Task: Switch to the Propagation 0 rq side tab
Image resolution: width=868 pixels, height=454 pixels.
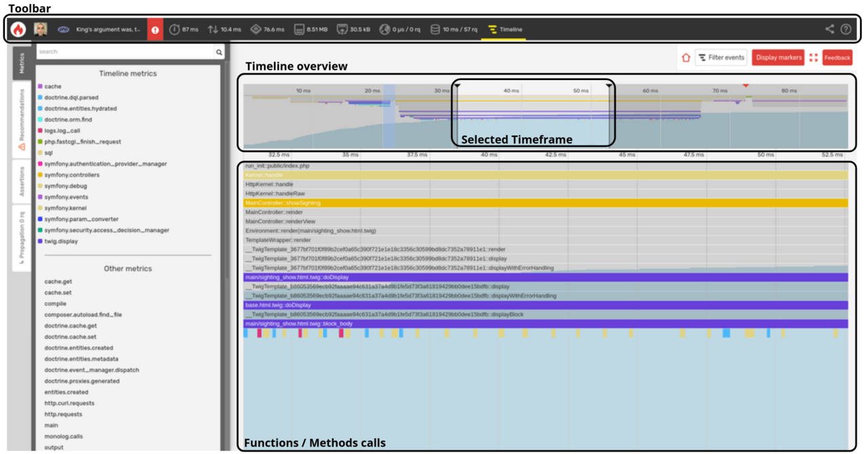Action: 22,237
